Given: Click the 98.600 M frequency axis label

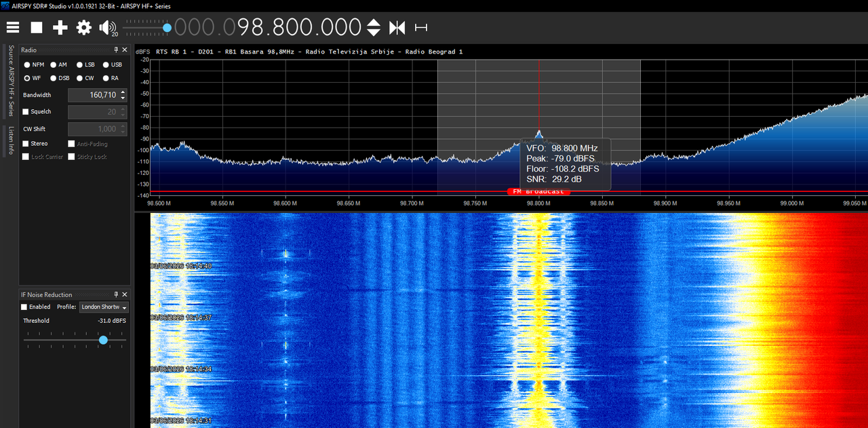Looking at the screenshot, I should [285, 203].
